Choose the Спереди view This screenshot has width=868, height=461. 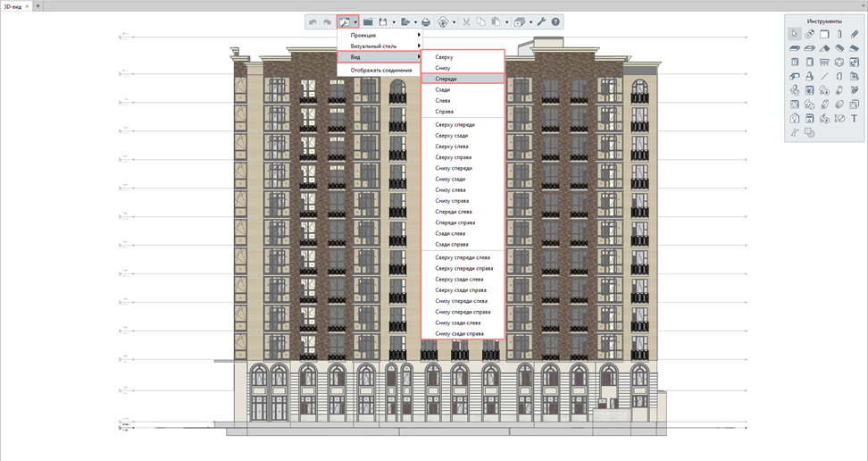point(463,79)
